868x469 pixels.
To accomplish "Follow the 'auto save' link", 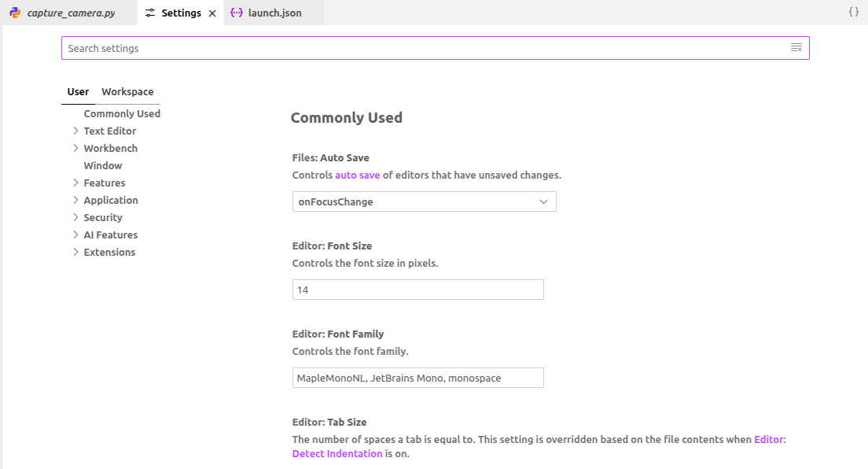I will pyautogui.click(x=357, y=175).
